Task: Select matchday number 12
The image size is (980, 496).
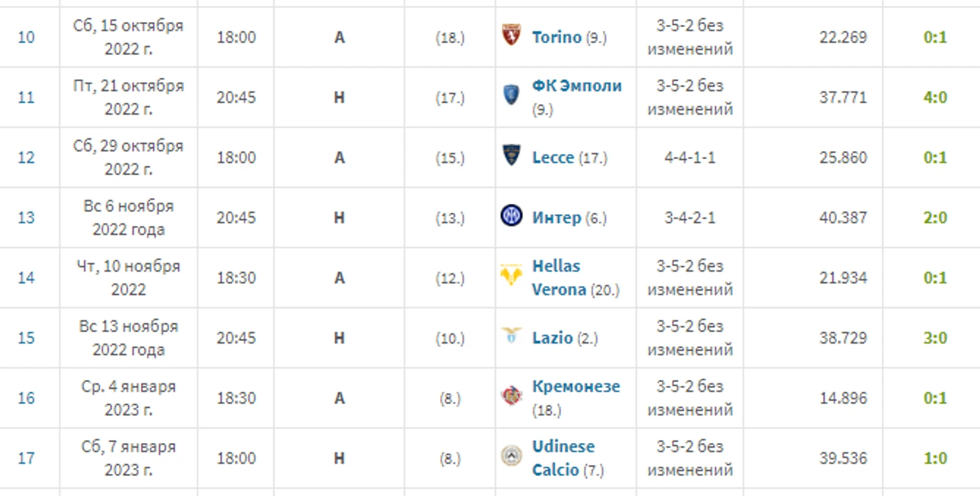Action: 26,158
